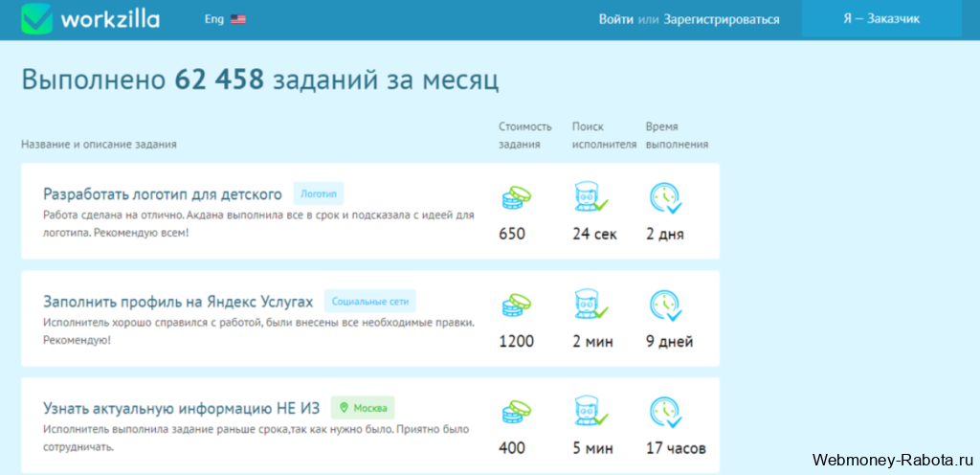The width and height of the screenshot is (980, 475).
Task: Click clock icon above 2 дня
Action: point(665,198)
